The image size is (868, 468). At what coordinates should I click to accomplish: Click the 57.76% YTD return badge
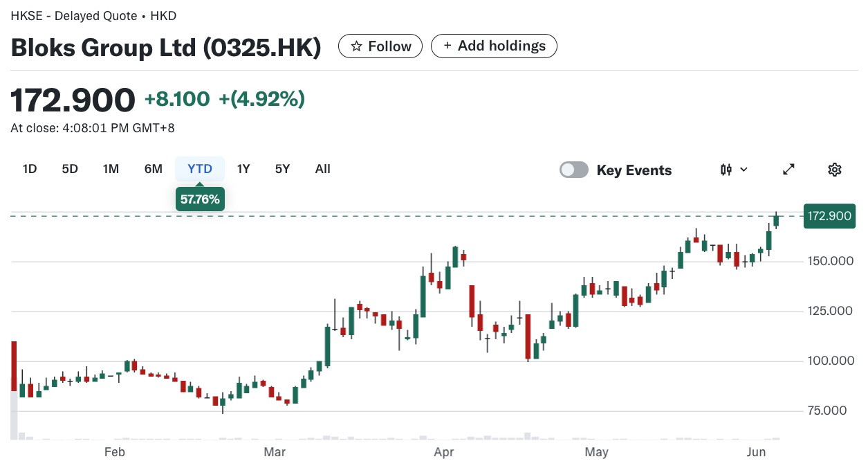pyautogui.click(x=200, y=199)
